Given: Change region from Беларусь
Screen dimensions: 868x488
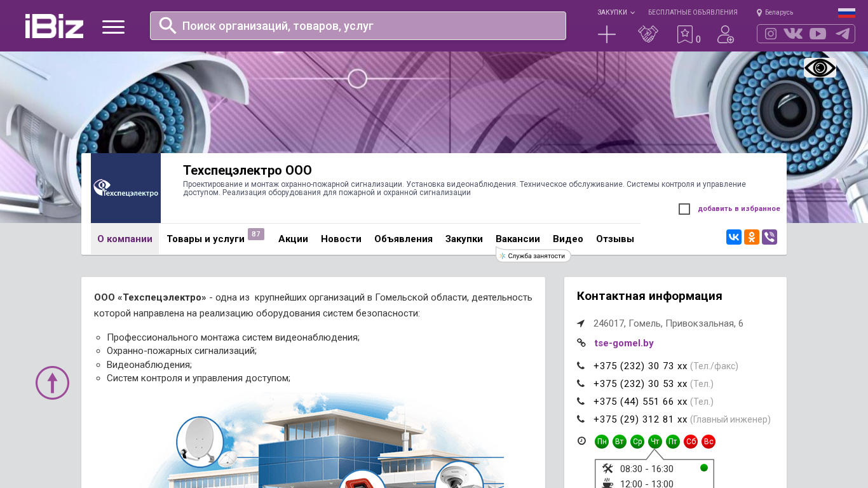Looking at the screenshot, I should (x=775, y=13).
